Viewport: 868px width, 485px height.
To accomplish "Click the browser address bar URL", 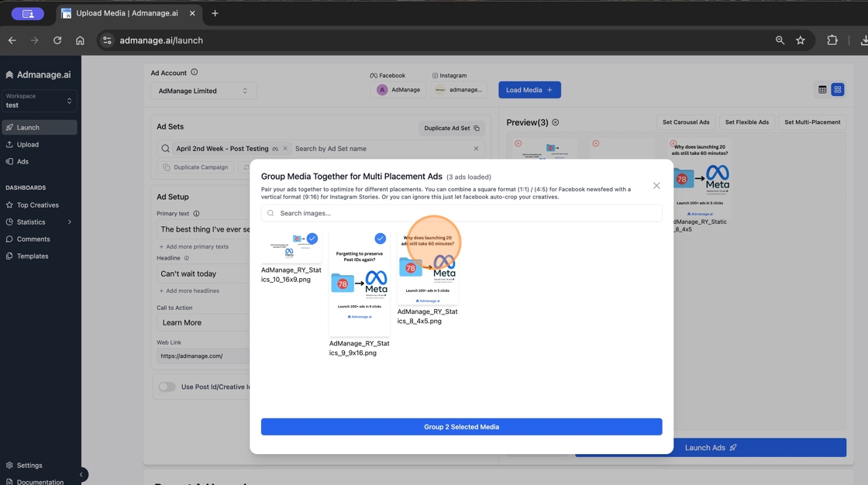I will coord(161,40).
